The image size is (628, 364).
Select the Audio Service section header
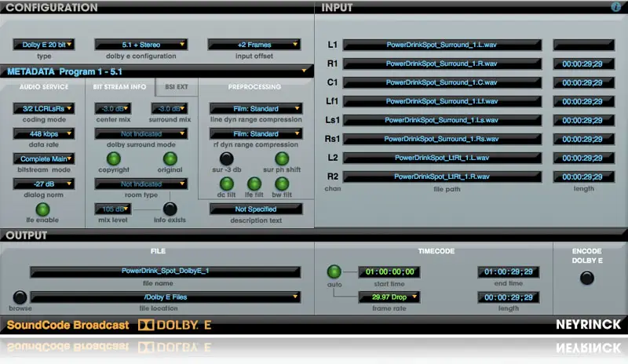click(44, 86)
